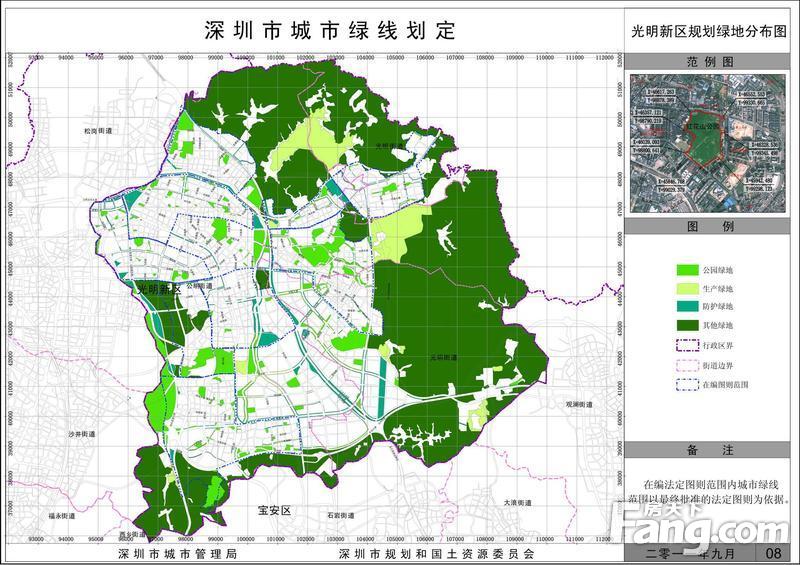The image size is (800, 565).
Task: Click the 备注 section header
Action: [x=710, y=450]
